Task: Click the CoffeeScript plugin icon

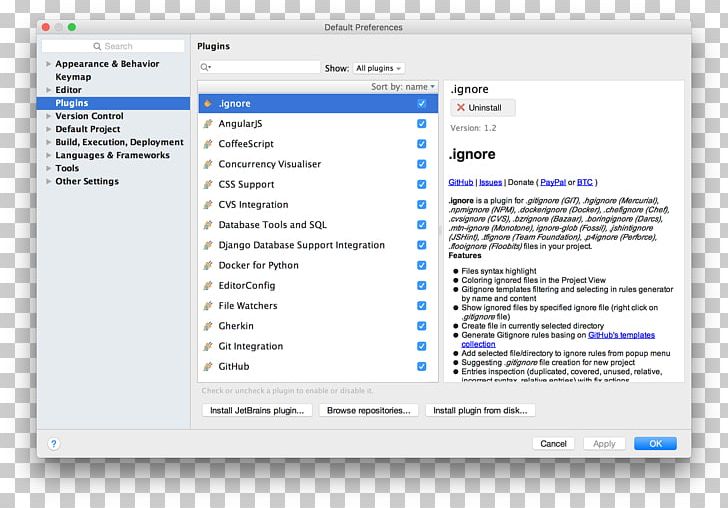Action: pos(208,144)
